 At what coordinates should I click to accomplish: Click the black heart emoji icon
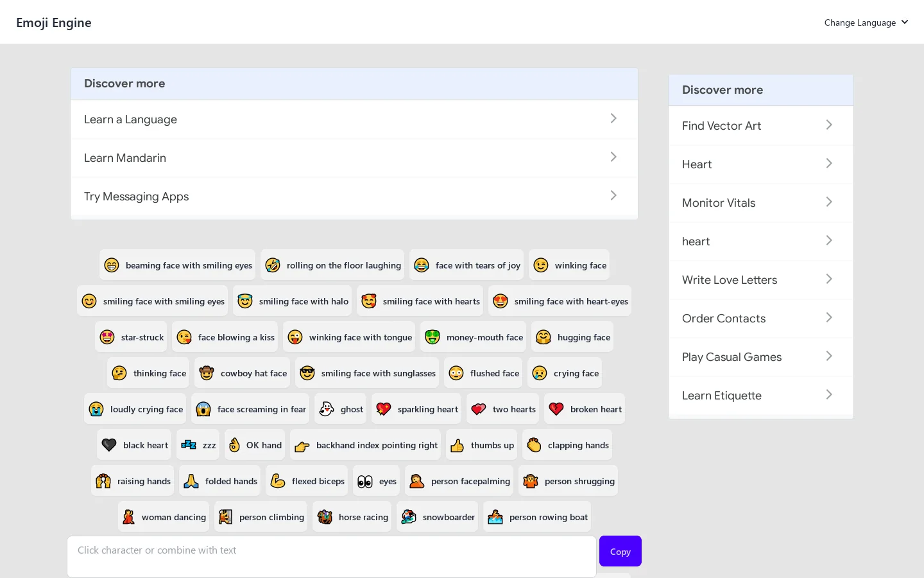pyautogui.click(x=109, y=445)
